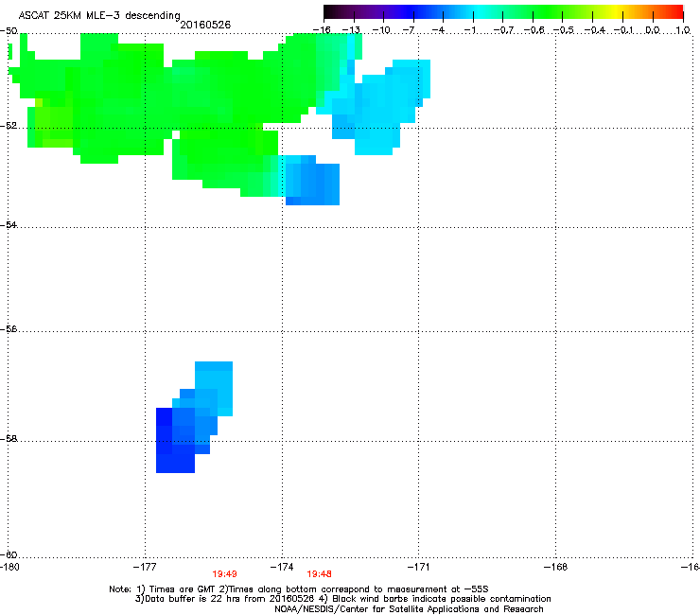Click the color bar label -10
The width and height of the screenshot is (700, 615).
(381, 30)
